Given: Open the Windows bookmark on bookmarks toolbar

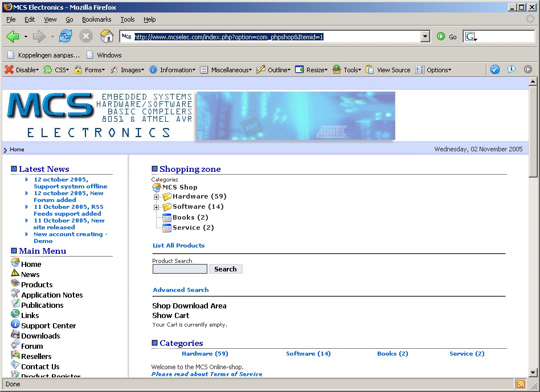Looking at the screenshot, I should 104,55.
